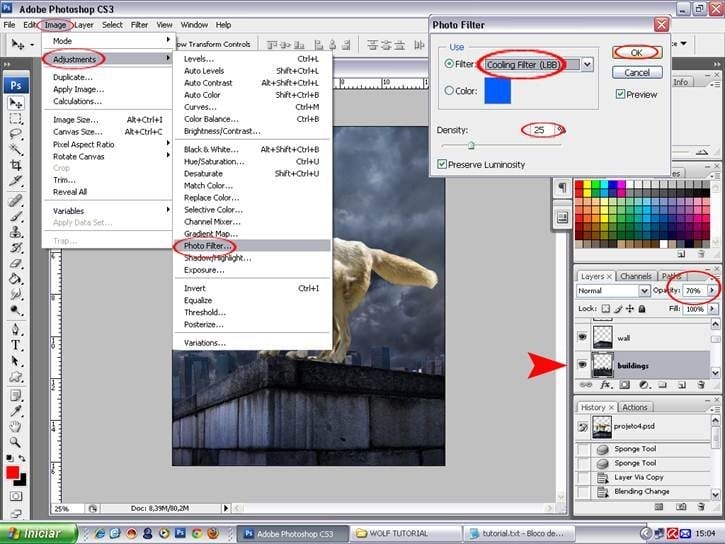
Task: Select the buildings layer thumbnail
Action: pos(602,365)
